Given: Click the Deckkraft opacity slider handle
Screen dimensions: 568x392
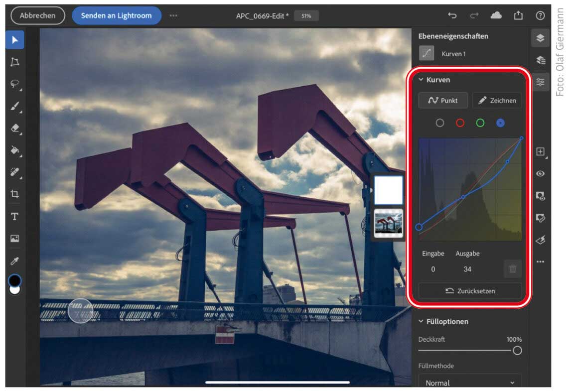Looking at the screenshot, I should click(x=517, y=351).
